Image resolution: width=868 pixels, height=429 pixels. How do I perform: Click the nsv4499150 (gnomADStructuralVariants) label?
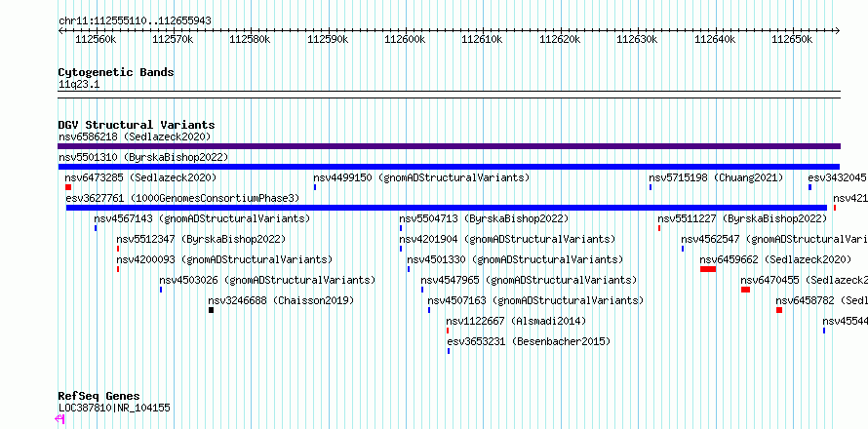point(422,177)
